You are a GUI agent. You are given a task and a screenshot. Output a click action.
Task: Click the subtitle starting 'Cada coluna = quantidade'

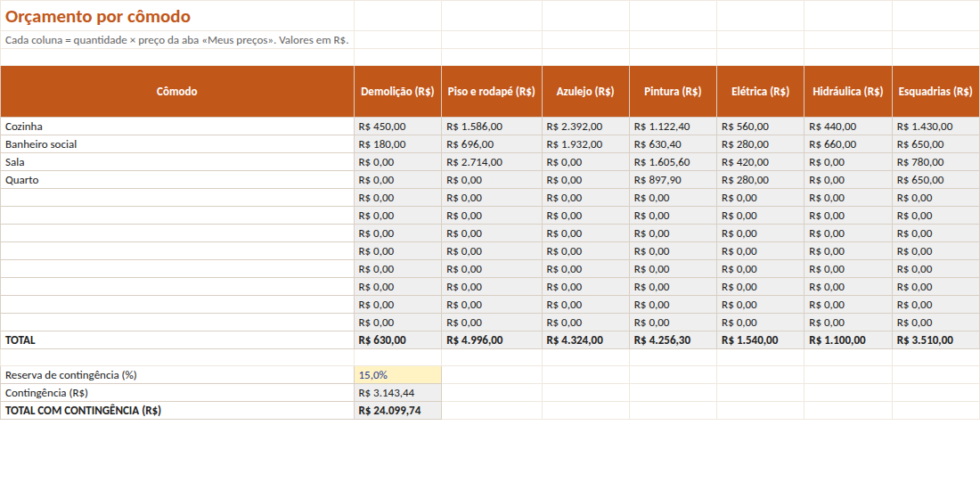[x=177, y=40]
